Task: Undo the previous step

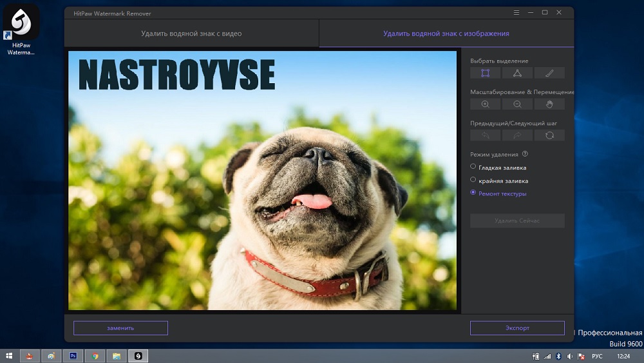Action: click(486, 135)
